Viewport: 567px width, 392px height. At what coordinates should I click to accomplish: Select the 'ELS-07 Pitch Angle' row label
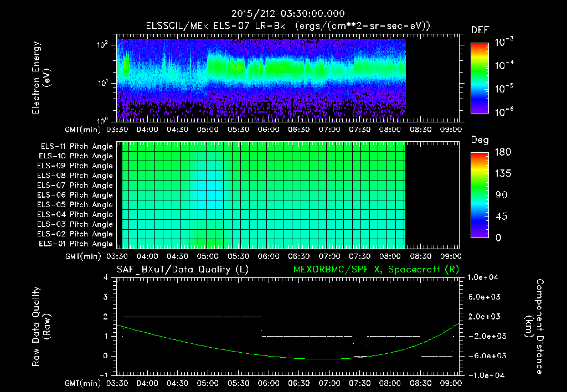[x=75, y=185]
